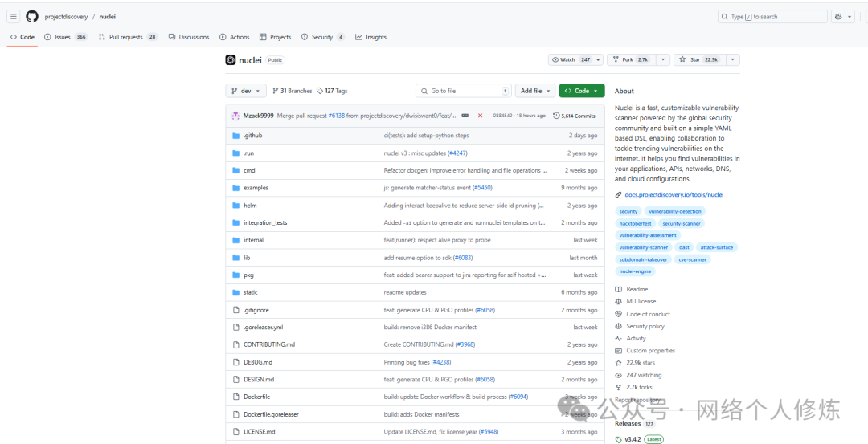This screenshot has width=868, height=444.
Task: Select the nuclei-engine topic tag
Action: pyautogui.click(x=635, y=271)
